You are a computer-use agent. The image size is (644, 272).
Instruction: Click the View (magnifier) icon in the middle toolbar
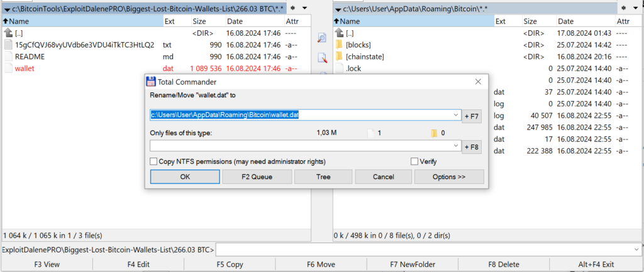pyautogui.click(x=322, y=38)
